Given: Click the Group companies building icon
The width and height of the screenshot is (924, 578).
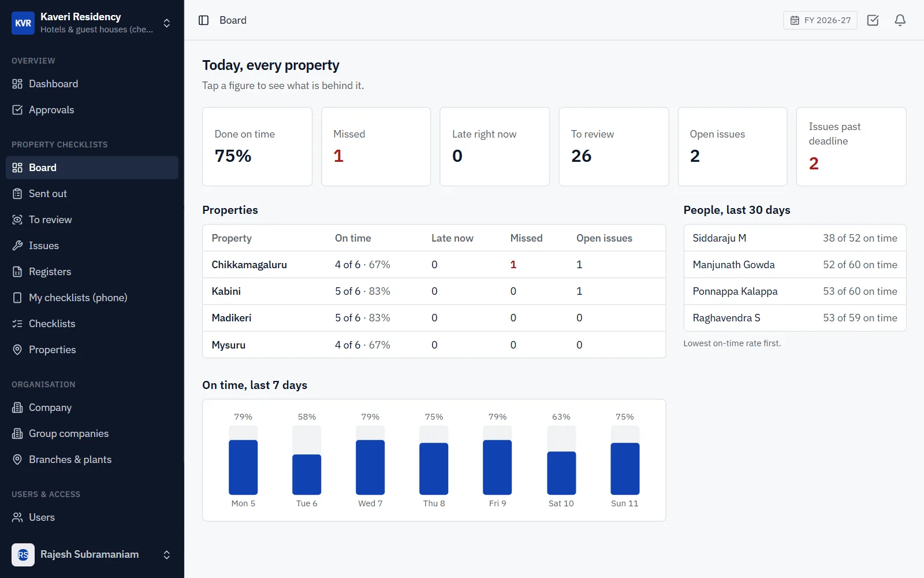Looking at the screenshot, I should (17, 433).
